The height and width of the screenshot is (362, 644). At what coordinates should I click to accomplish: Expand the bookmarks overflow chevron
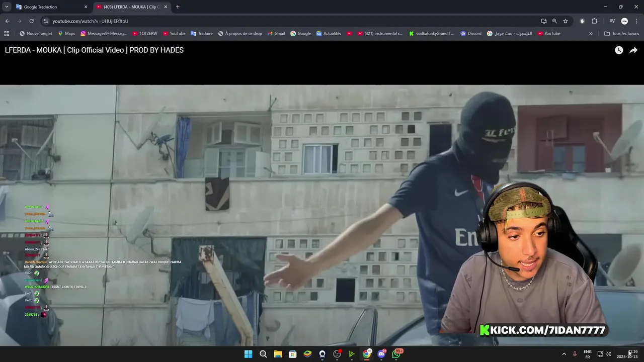[x=591, y=34]
